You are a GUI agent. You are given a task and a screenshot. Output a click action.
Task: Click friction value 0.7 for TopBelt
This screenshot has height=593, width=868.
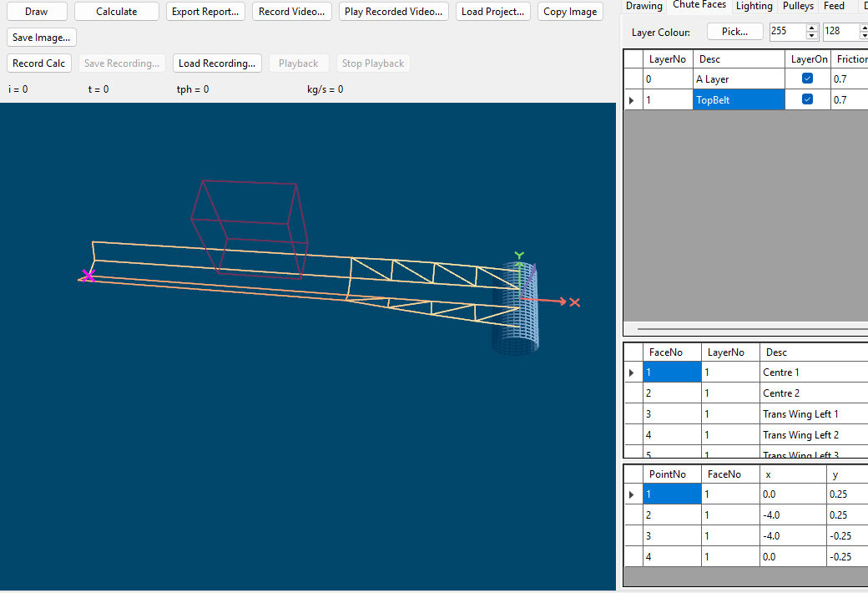click(848, 99)
